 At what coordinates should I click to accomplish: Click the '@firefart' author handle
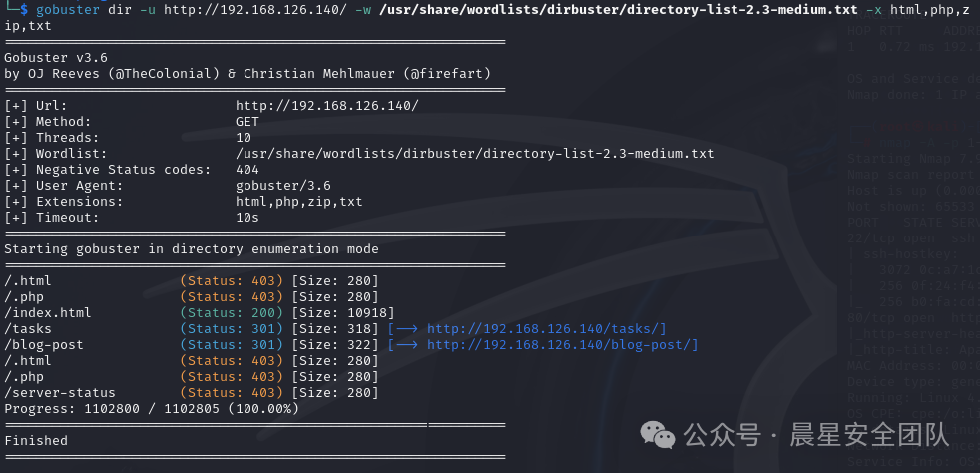click(446, 74)
